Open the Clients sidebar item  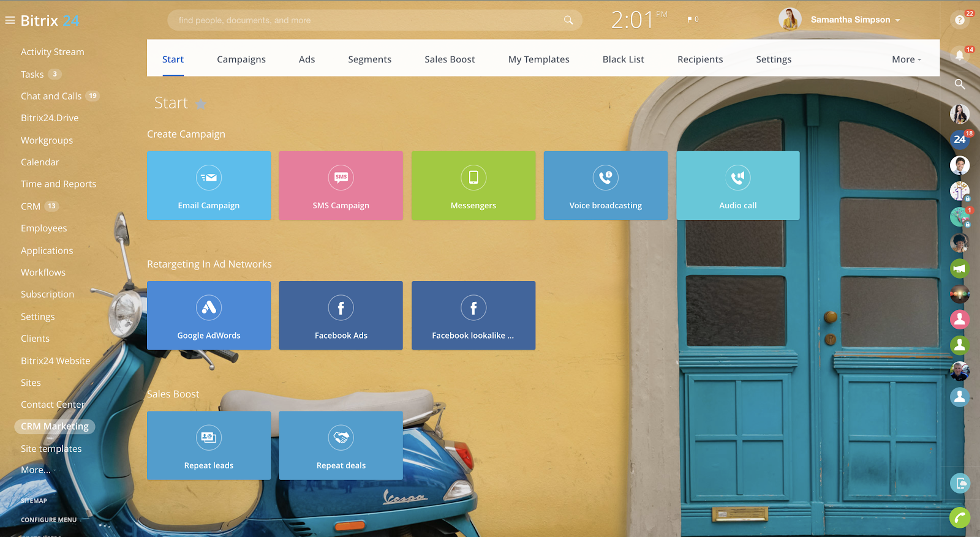coord(35,339)
